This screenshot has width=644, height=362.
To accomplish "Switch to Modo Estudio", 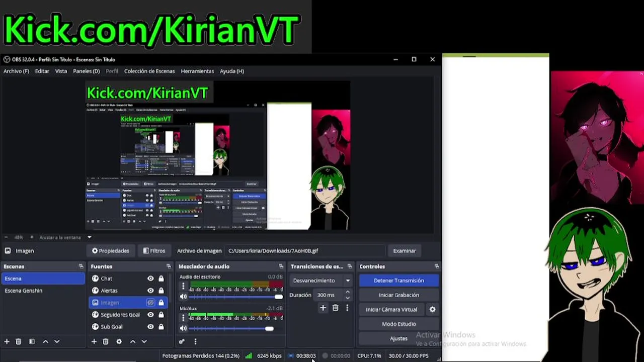I will 398,324.
